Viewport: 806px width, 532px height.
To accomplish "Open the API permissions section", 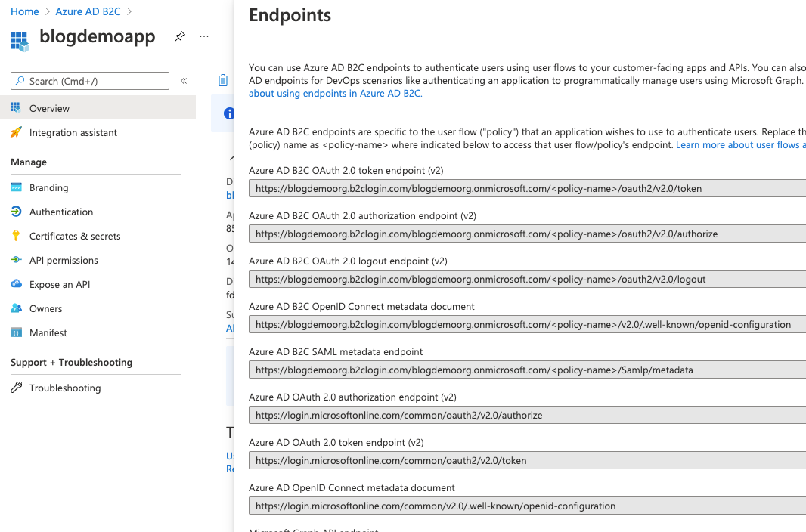I will point(64,260).
